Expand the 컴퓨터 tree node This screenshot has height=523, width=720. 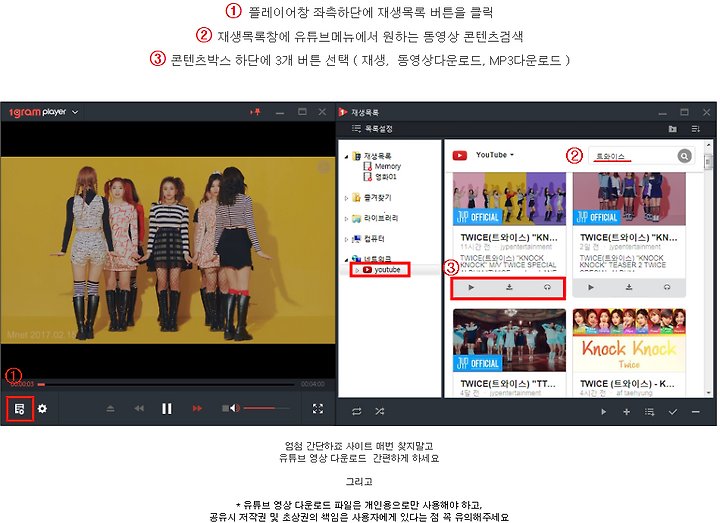coord(347,239)
